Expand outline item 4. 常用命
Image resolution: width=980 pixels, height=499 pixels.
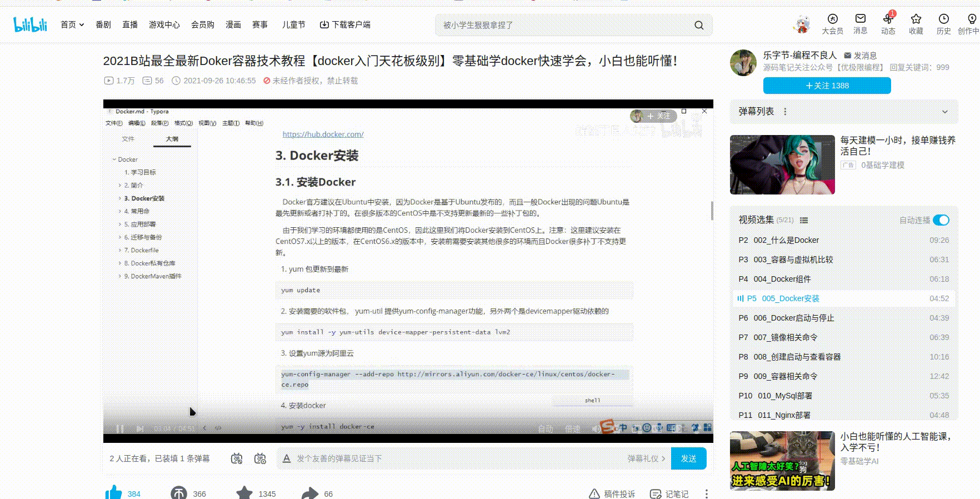119,211
